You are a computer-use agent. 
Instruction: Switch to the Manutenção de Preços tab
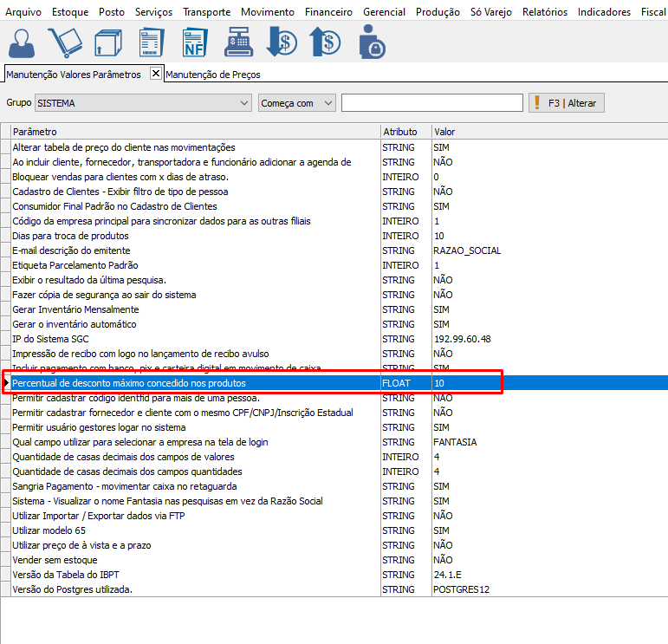point(213,75)
